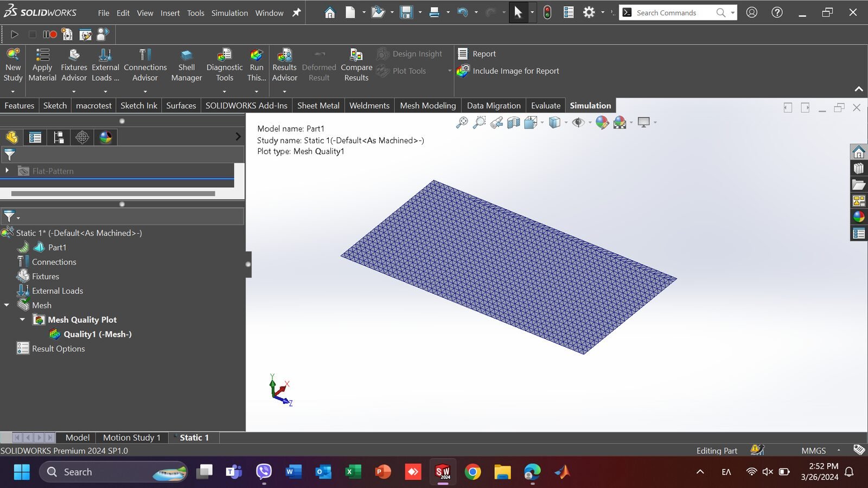
Task: Click the Zoom to Fit icon
Action: click(x=462, y=123)
